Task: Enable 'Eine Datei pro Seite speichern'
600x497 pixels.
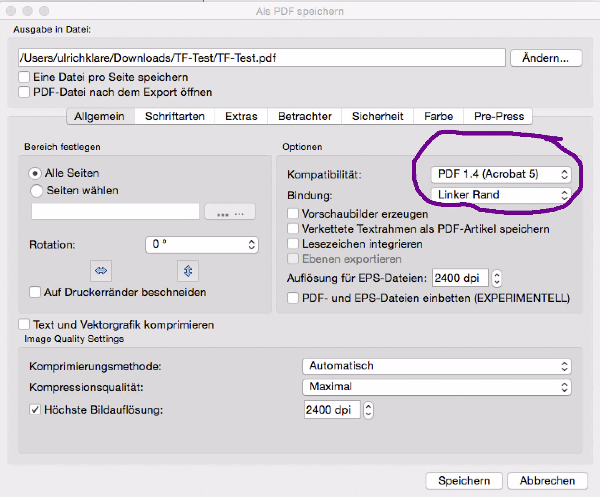Action: pos(24,77)
